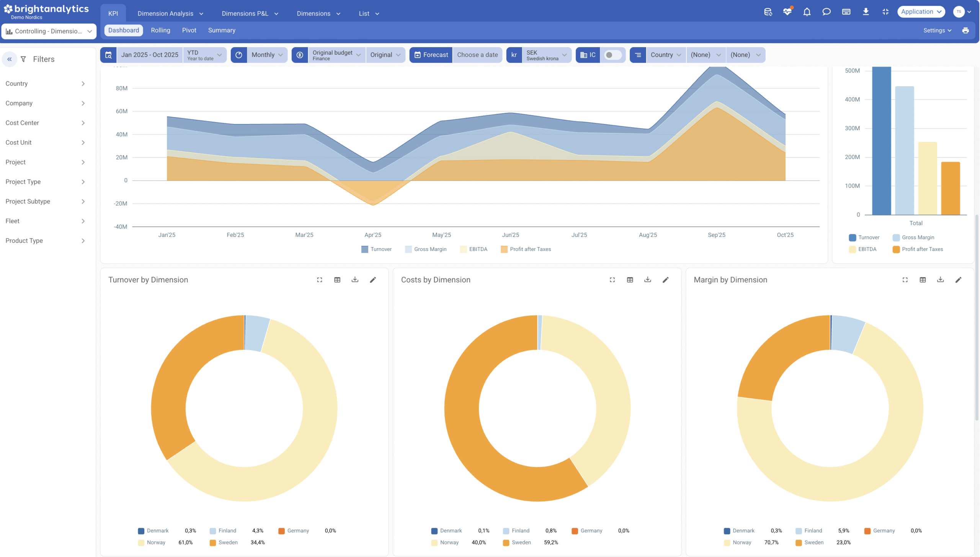Click the notifications bell icon

coord(807,12)
